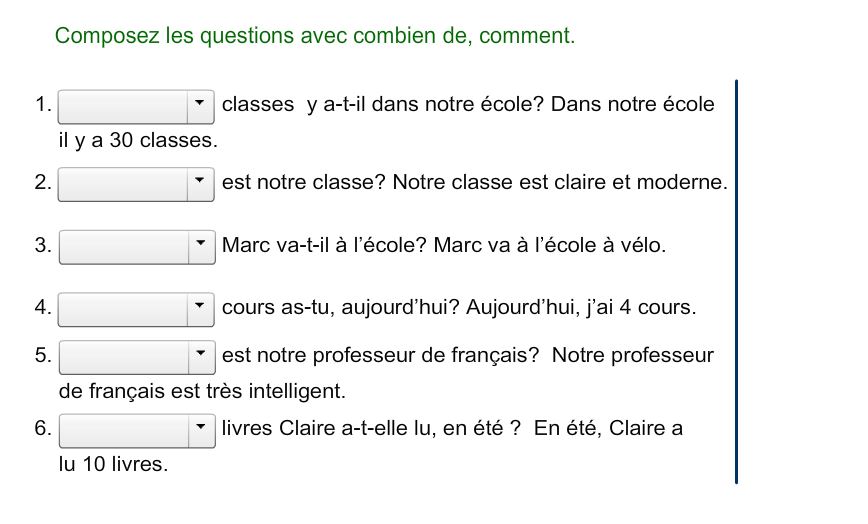
Task: Click the text 'il y a 30 classes.'
Action: pos(138,141)
